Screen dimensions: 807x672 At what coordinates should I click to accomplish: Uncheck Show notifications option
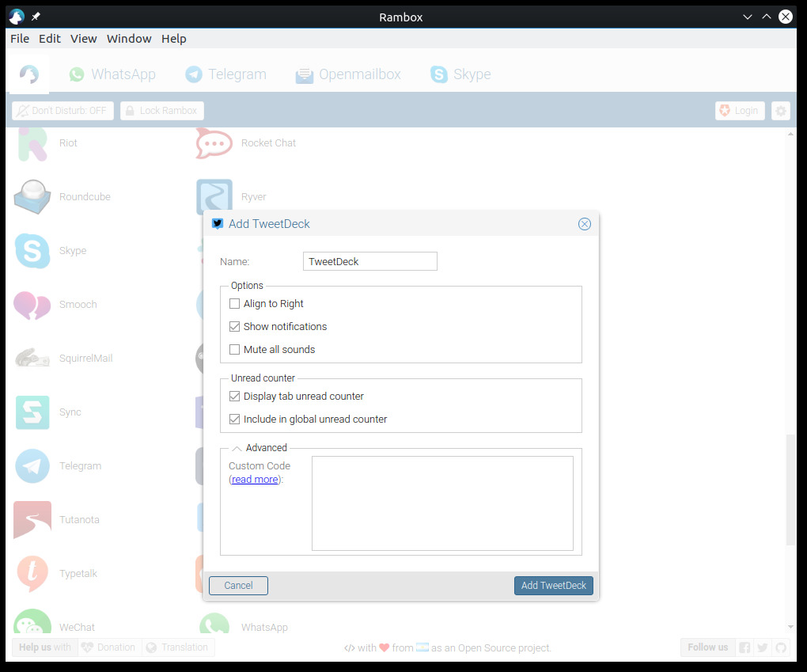click(234, 326)
